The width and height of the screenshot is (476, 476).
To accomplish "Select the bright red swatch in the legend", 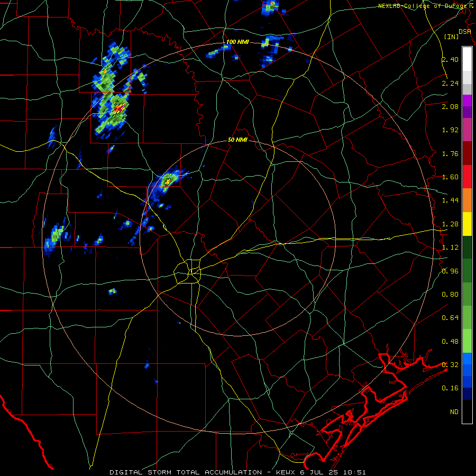I will 467,177.
